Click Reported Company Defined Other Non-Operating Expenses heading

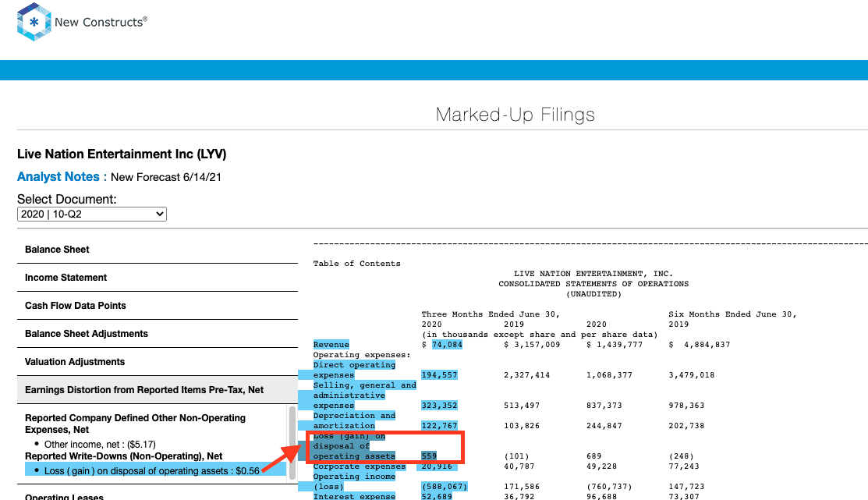[x=135, y=424]
